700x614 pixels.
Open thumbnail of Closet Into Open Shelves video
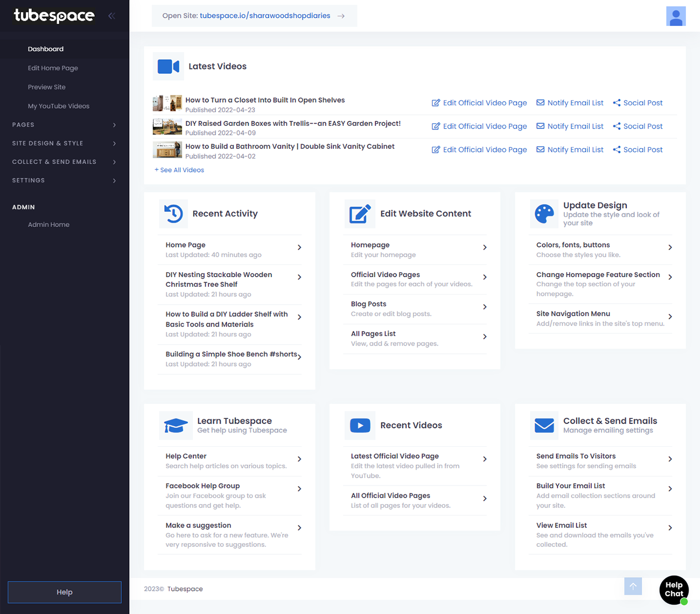[x=167, y=103]
